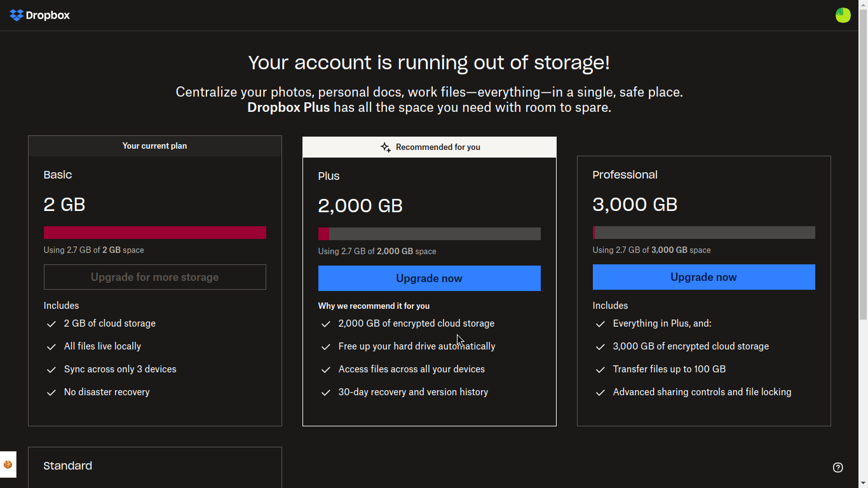Click No disaster recovery text
The height and width of the screenshot is (488, 868).
click(x=107, y=392)
